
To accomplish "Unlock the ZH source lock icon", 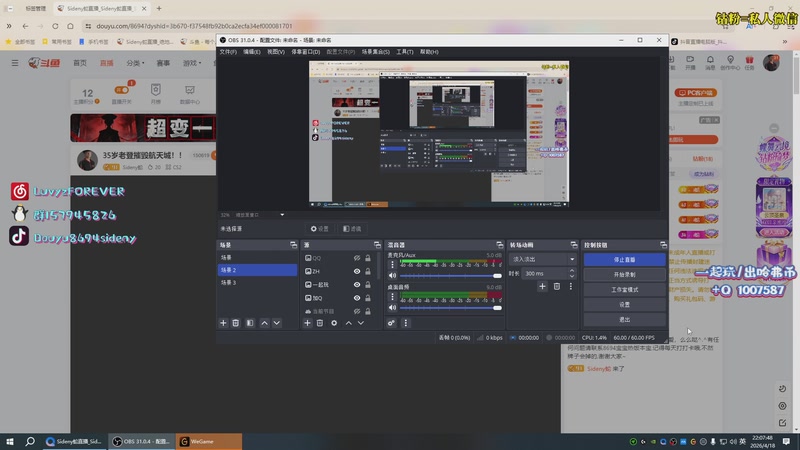I will point(368,271).
